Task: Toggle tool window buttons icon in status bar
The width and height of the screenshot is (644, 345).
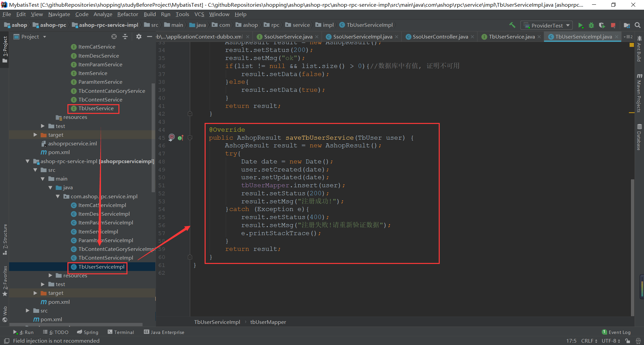Action: 7,341
